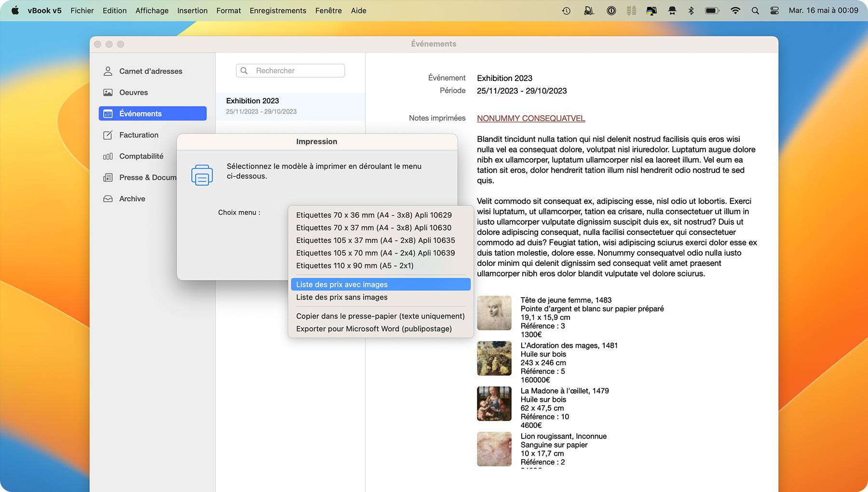Open the Affichage menu

pyautogui.click(x=152, y=11)
